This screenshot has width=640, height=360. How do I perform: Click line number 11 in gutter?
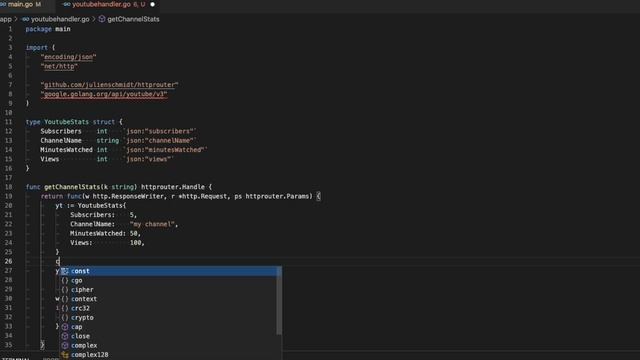tap(9, 122)
